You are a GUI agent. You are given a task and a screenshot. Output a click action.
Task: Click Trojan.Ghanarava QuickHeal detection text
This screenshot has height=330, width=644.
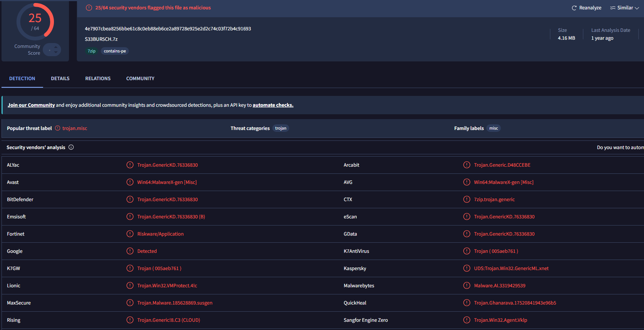pyautogui.click(x=515, y=303)
